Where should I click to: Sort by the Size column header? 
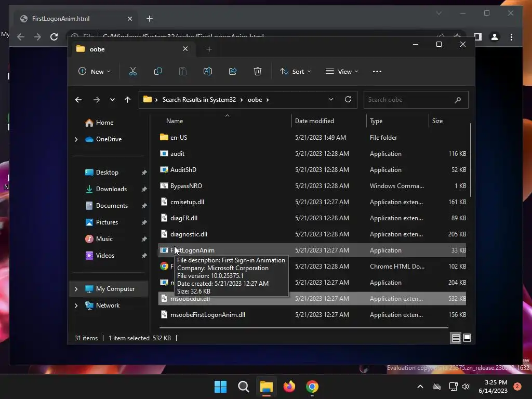point(437,121)
